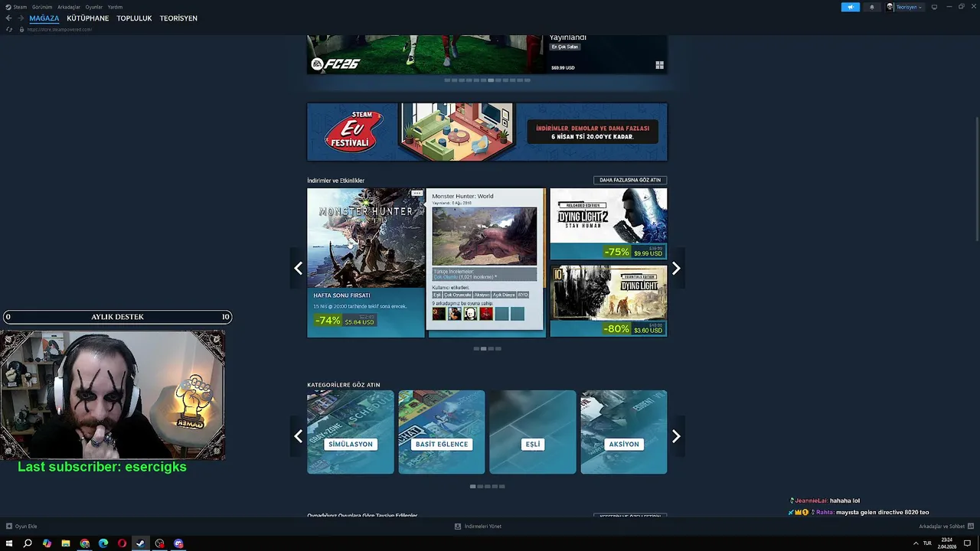This screenshot has width=980, height=551.
Task: Open the Windows notification center icon
Action: point(967,543)
